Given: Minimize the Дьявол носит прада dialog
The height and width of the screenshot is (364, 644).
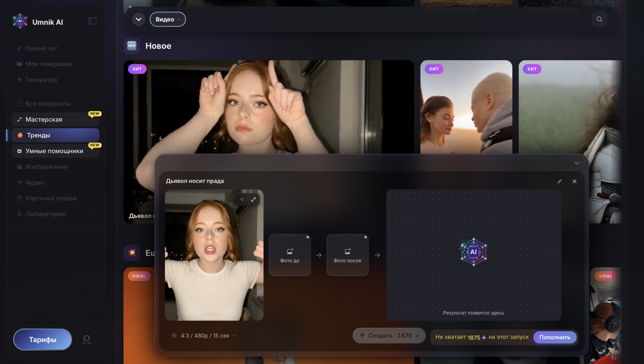Looking at the screenshot, I should [560, 181].
